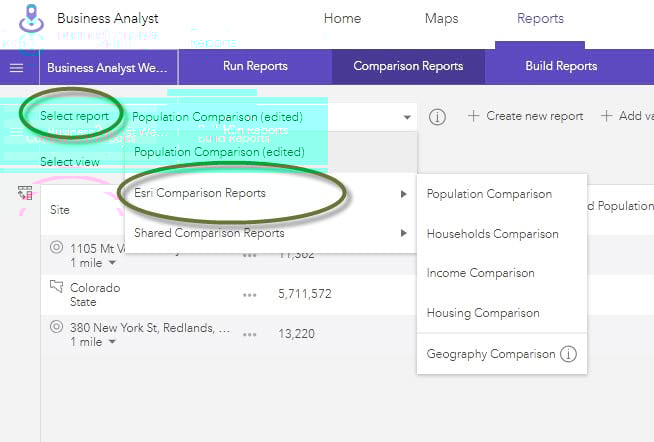Click the info icon next to report dropdown

437,117
